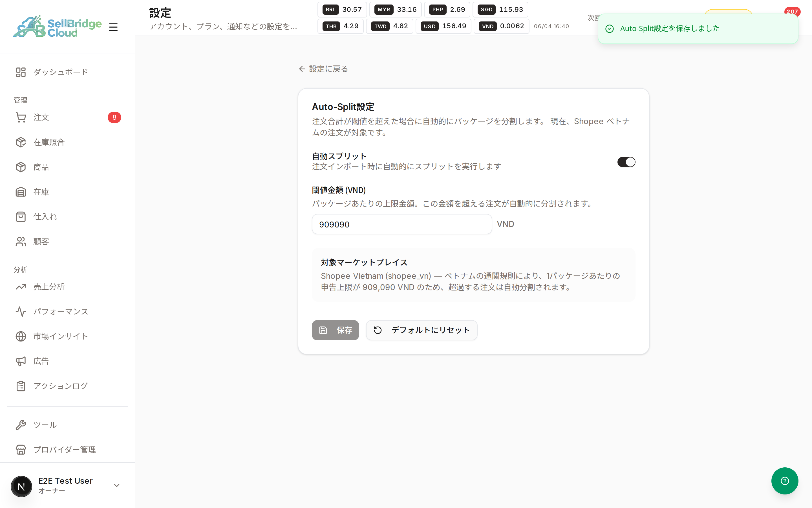
Task: Click the 保存 save button
Action: tap(335, 330)
